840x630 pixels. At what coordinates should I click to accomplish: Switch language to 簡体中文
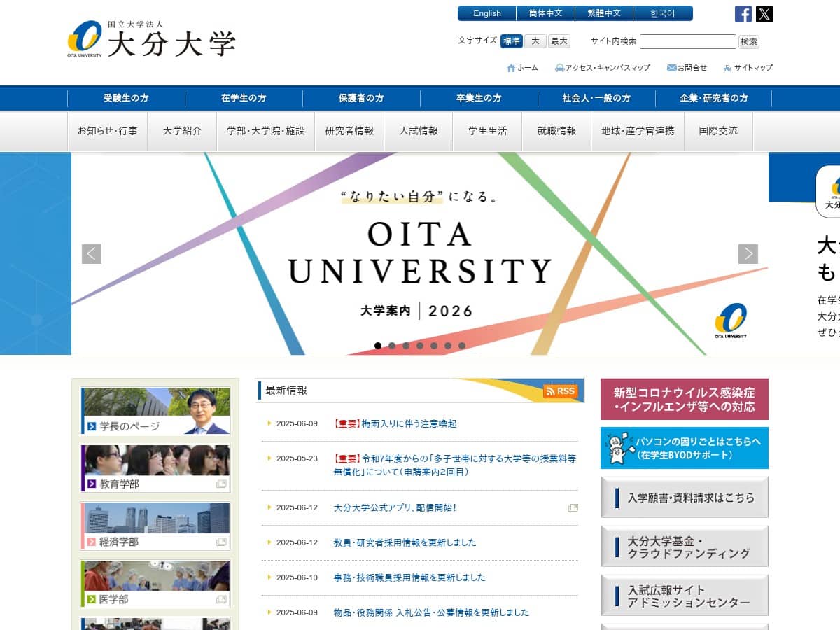pos(546,13)
